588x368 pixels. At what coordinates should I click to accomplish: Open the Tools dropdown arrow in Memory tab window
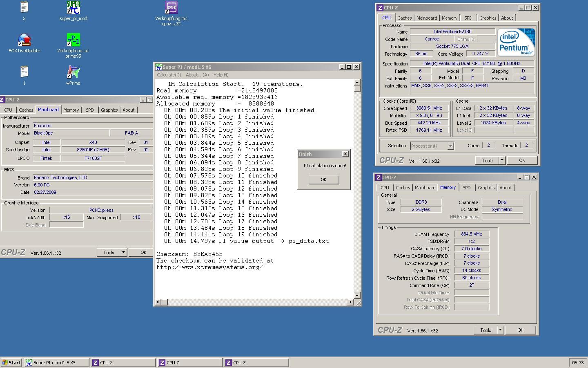tap(500, 330)
